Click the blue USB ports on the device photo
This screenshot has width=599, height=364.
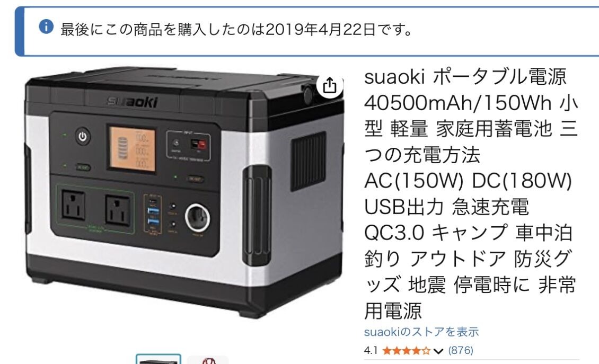[x=154, y=216]
